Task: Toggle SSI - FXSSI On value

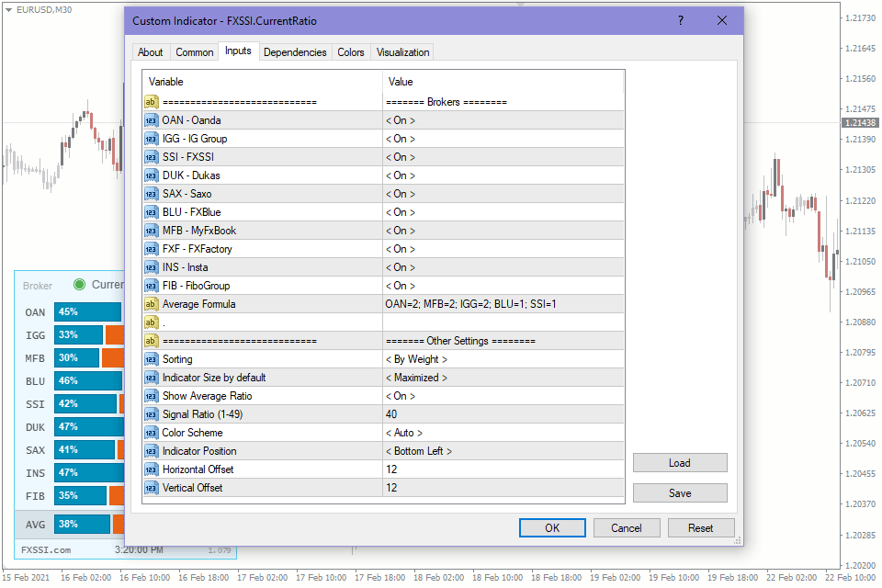Action: [x=401, y=157]
